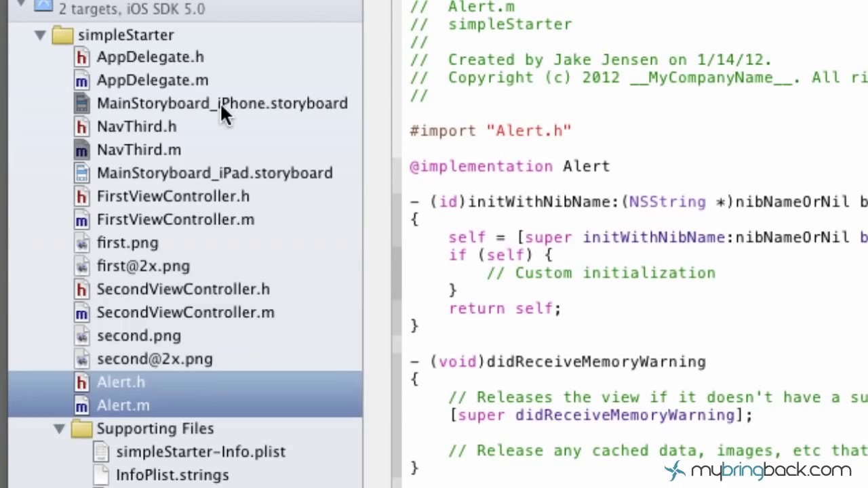
Task: Collapse the Supporting Files group triangle
Action: click(x=60, y=429)
